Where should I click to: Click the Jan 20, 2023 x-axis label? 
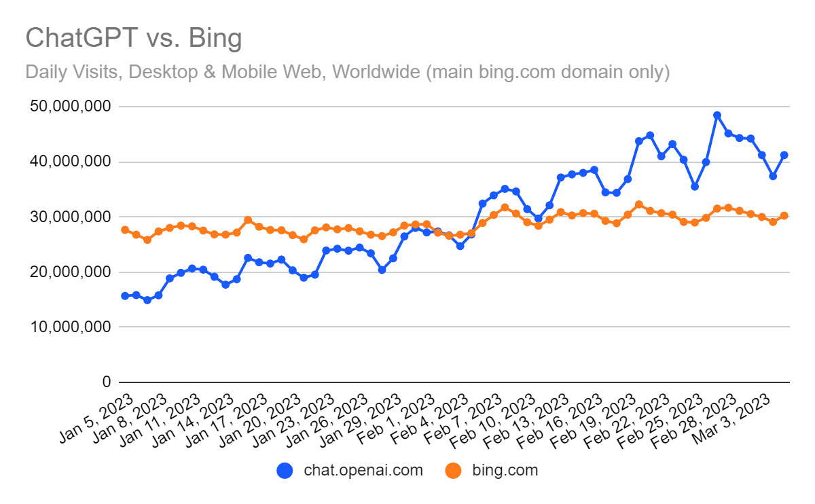point(264,415)
